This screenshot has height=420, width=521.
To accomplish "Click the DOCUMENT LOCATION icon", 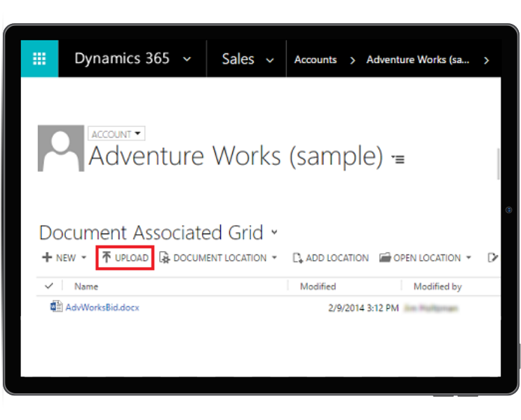I will tap(165, 257).
